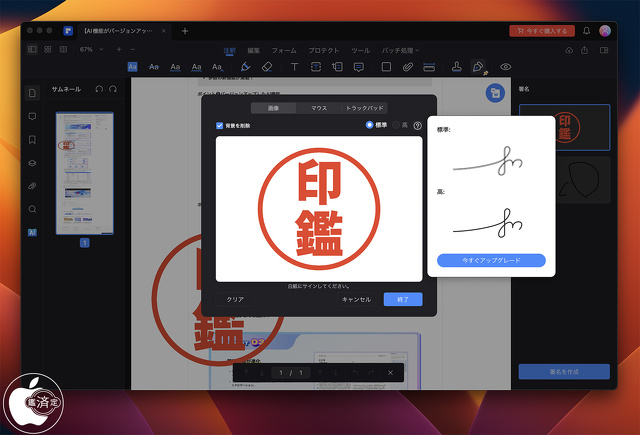Select the eraser tool
The width and height of the screenshot is (640, 435).
pyautogui.click(x=267, y=67)
